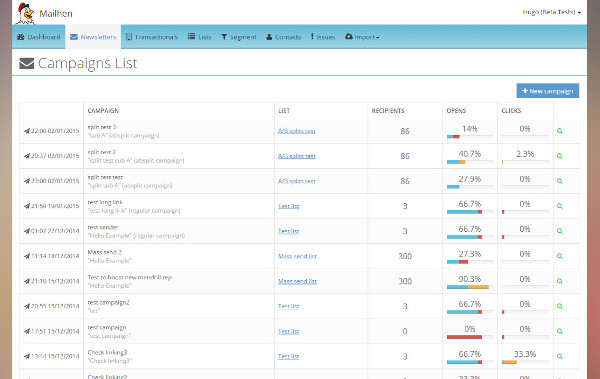View details of test long link campaign

click(x=560, y=206)
